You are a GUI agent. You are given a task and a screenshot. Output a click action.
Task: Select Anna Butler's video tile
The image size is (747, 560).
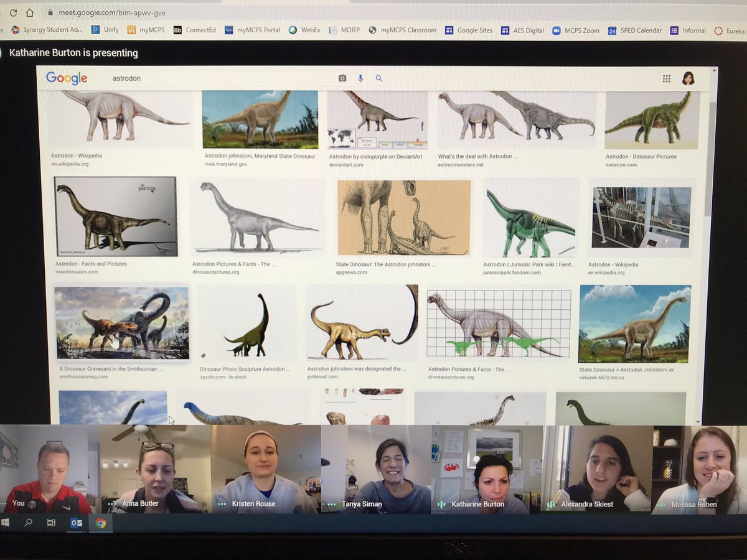coord(156,470)
